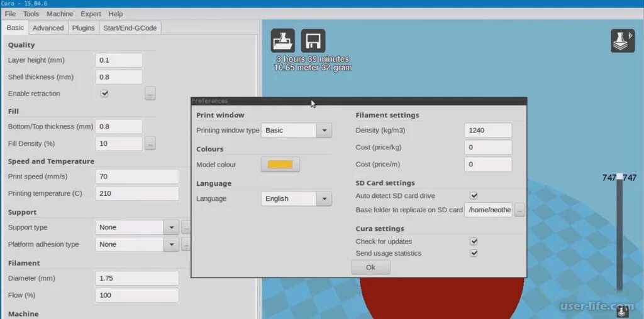The height and width of the screenshot is (319, 644).
Task: Click the SD card base folder path field
Action: tap(488, 210)
